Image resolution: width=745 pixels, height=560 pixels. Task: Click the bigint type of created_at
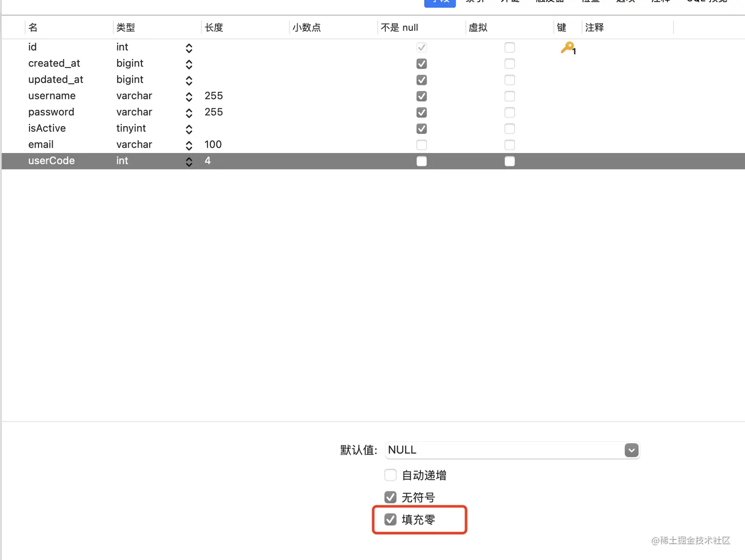130,63
